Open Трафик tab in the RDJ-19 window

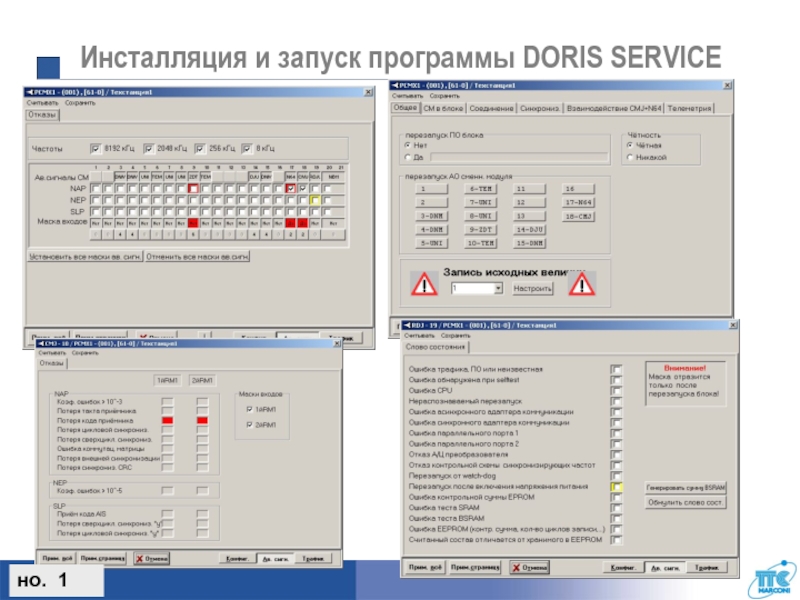coord(707,567)
